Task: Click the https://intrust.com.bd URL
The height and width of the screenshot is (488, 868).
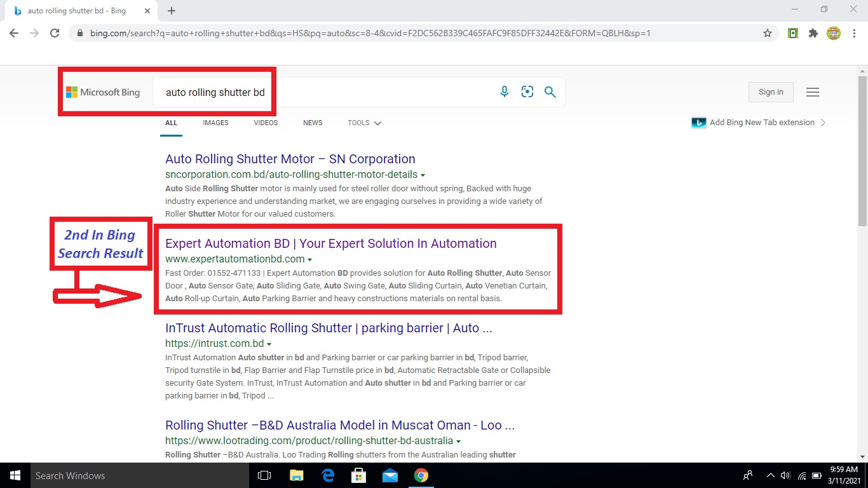Action: (215, 344)
